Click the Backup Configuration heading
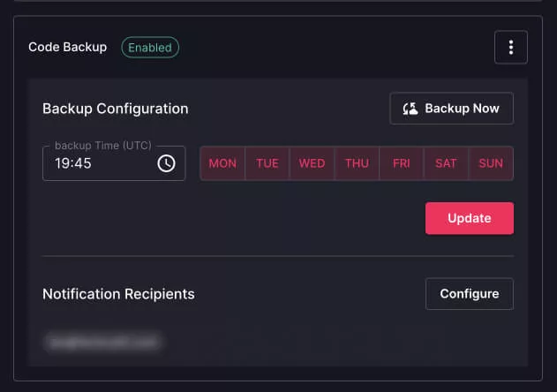Viewport: 557px width, 392px height. (x=115, y=109)
